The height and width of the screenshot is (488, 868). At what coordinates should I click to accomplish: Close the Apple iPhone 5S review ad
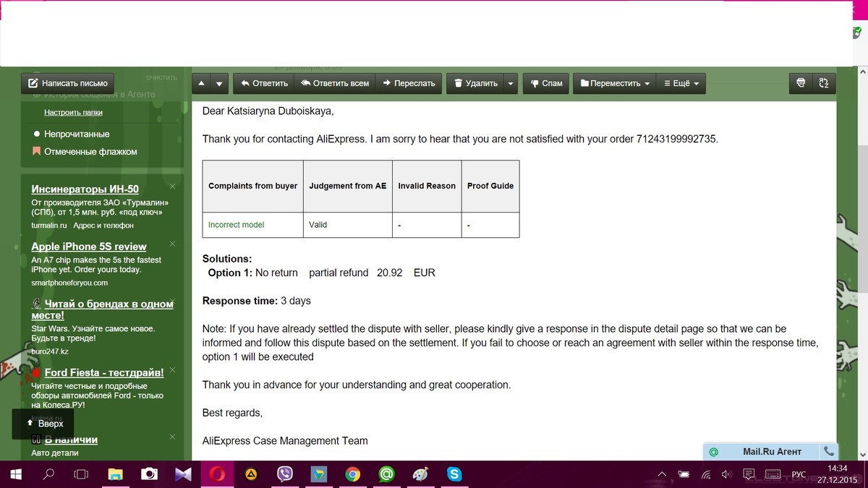173,244
